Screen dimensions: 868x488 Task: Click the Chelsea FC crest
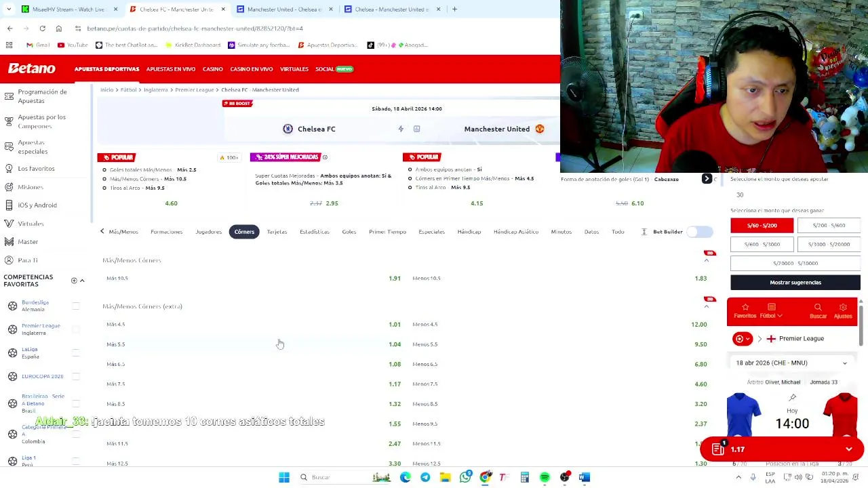[288, 129]
